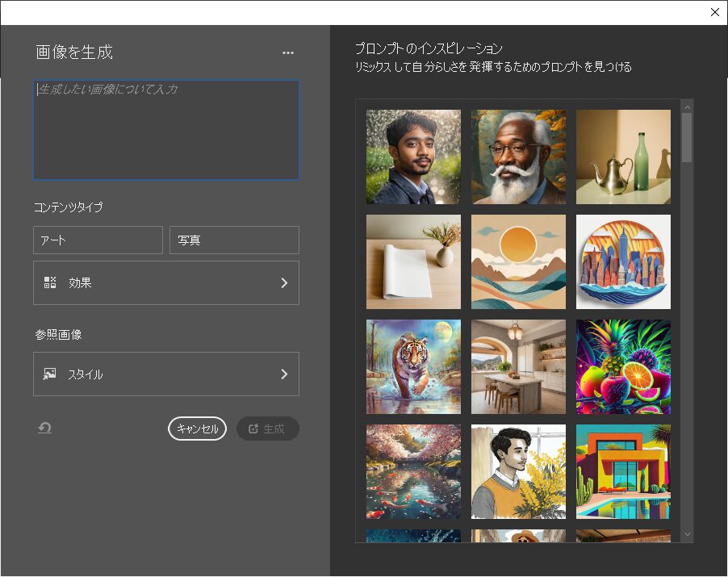728x577 pixels.
Task: Select the blank paper and vase thumbnail
Action: point(414,261)
